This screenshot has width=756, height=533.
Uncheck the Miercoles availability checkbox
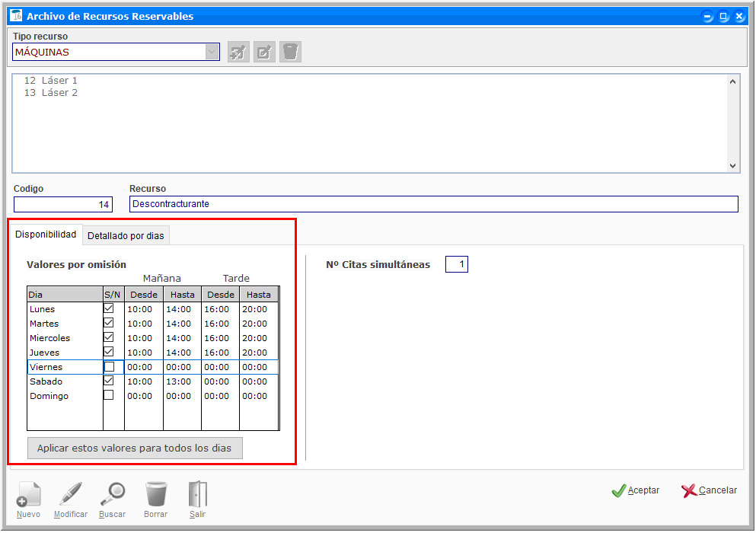[109, 337]
